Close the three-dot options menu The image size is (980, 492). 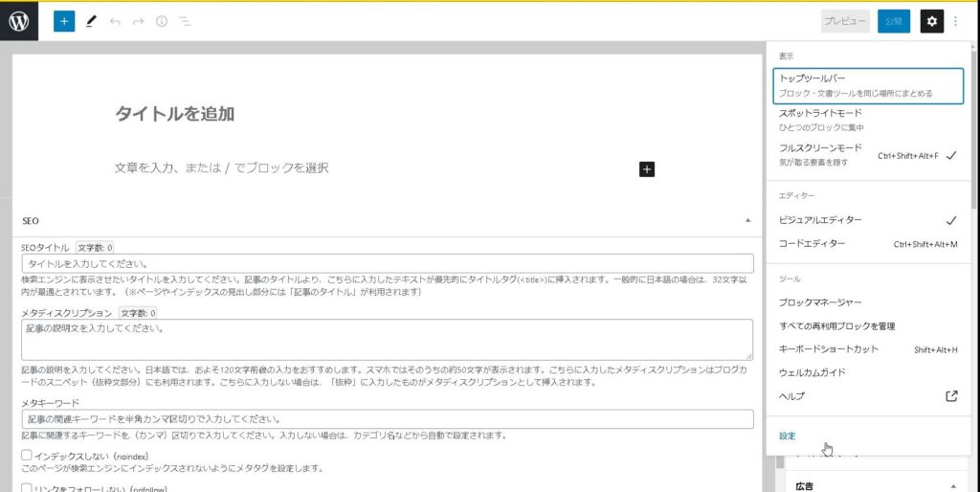(955, 21)
